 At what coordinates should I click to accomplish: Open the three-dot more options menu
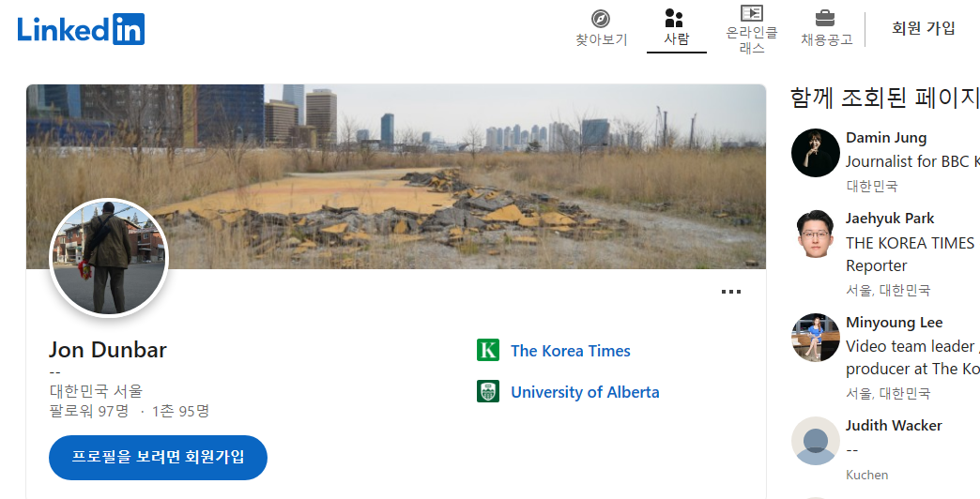pyautogui.click(x=730, y=292)
